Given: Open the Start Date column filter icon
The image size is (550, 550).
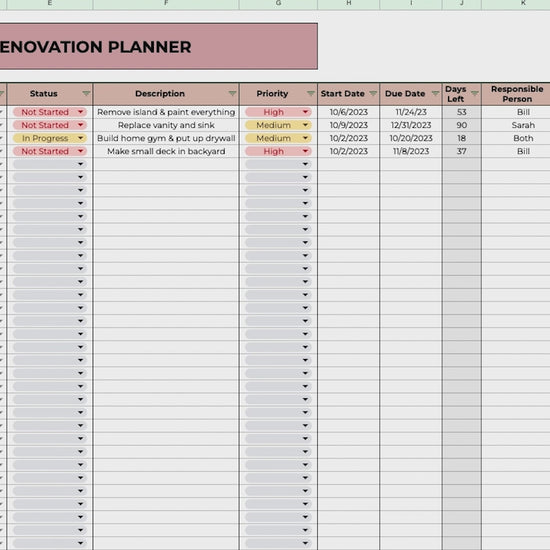Looking at the screenshot, I should pyautogui.click(x=373, y=93).
